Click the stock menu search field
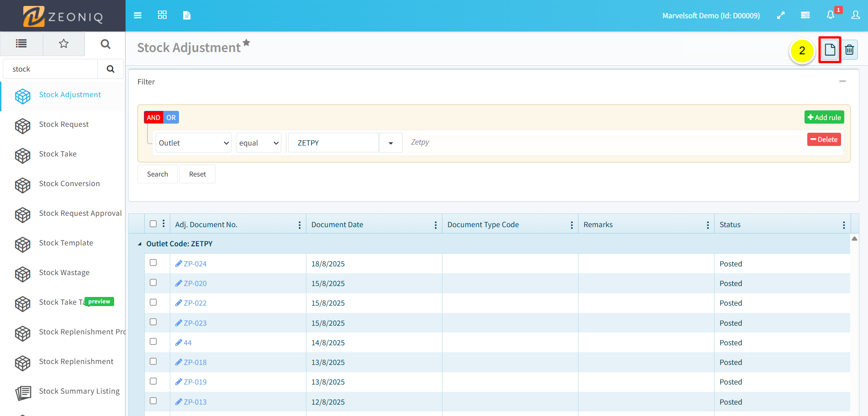 coord(50,69)
